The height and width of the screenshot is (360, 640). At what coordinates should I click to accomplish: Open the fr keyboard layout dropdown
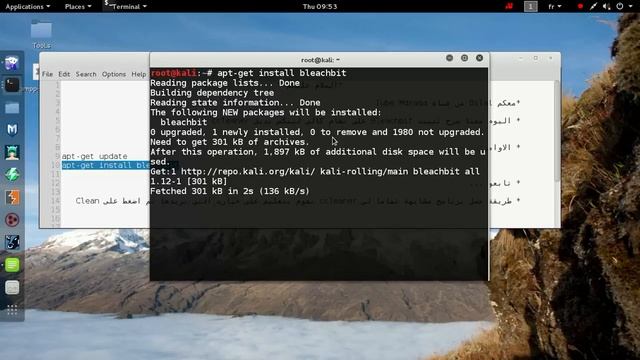(555, 7)
